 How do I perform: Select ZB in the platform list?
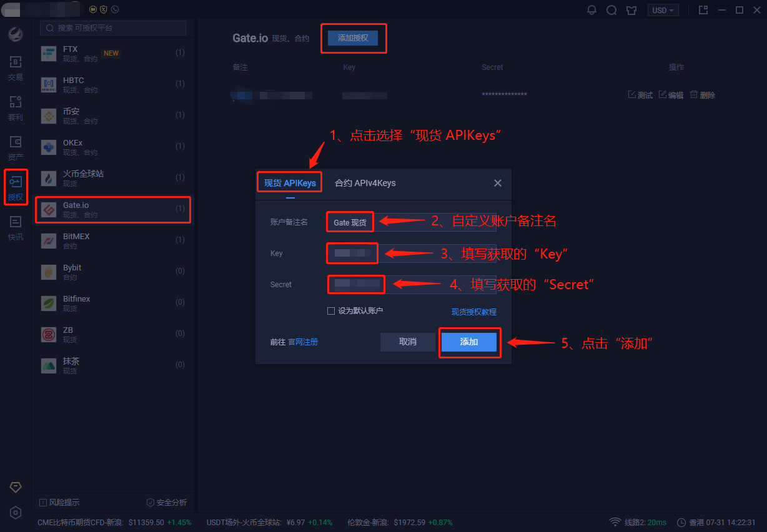click(113, 335)
